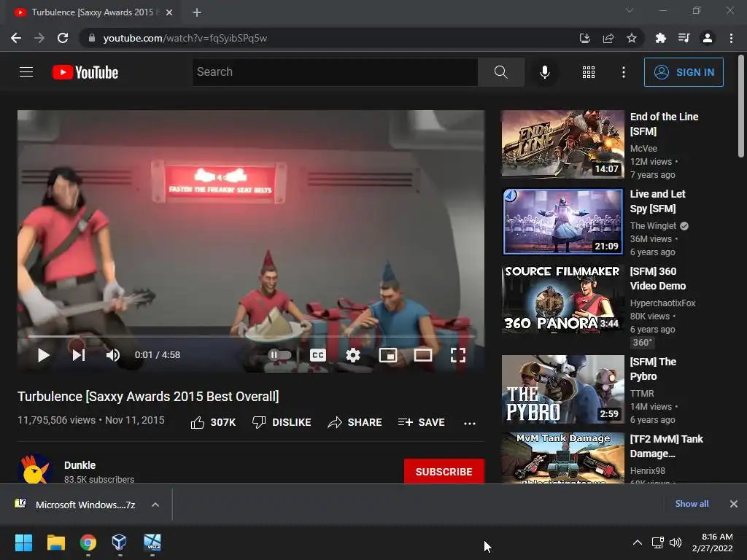Click the DISLIKE button
This screenshot has width=747, height=560.
[x=282, y=422]
